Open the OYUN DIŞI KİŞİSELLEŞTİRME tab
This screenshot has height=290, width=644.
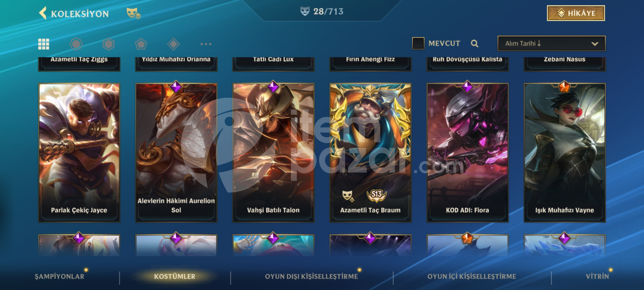[311, 277]
